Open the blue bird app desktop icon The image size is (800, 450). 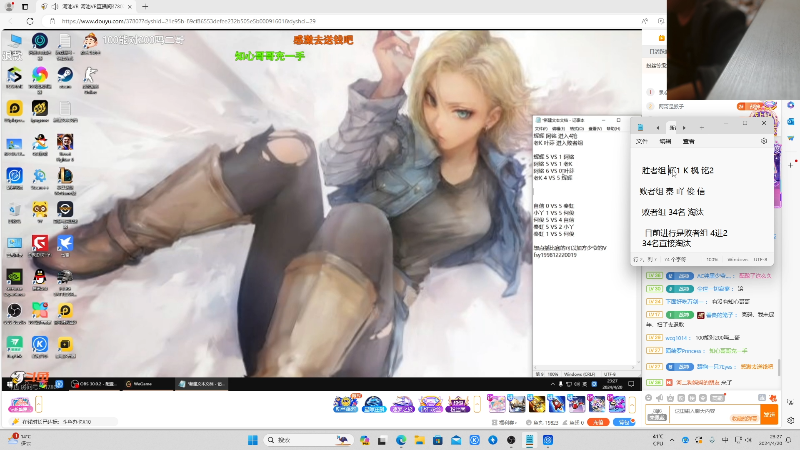(x=65, y=243)
